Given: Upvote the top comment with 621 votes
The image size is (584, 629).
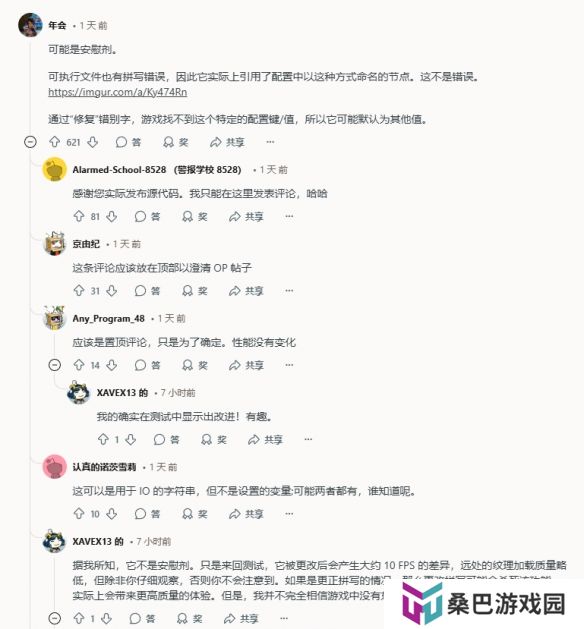Looking at the screenshot, I should click(54, 142).
